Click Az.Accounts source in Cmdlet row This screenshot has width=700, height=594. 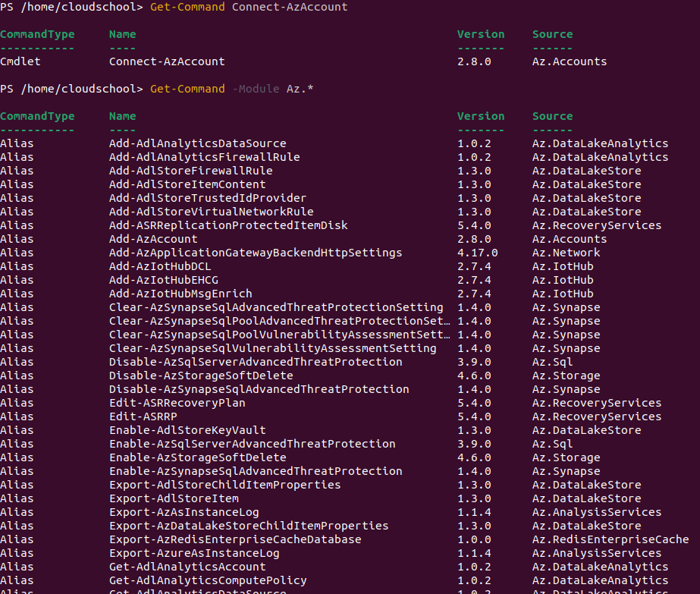[x=570, y=61]
